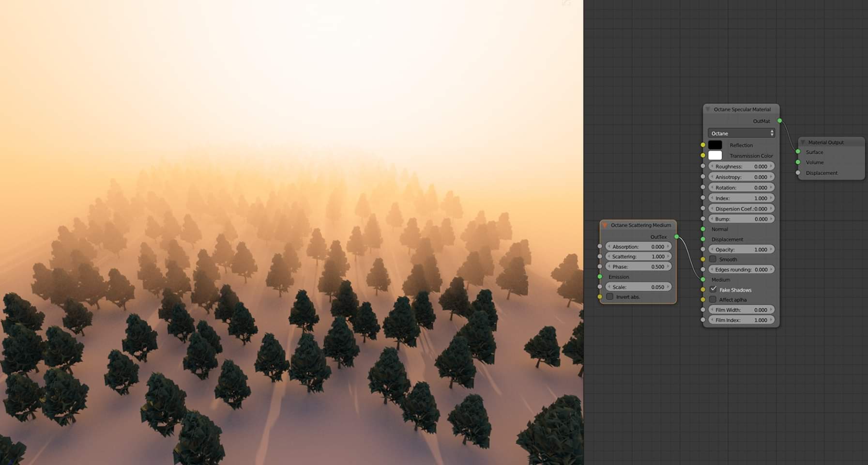Image resolution: width=868 pixels, height=465 pixels.
Task: Enable the Affect alpha checkbox
Action: [713, 299]
